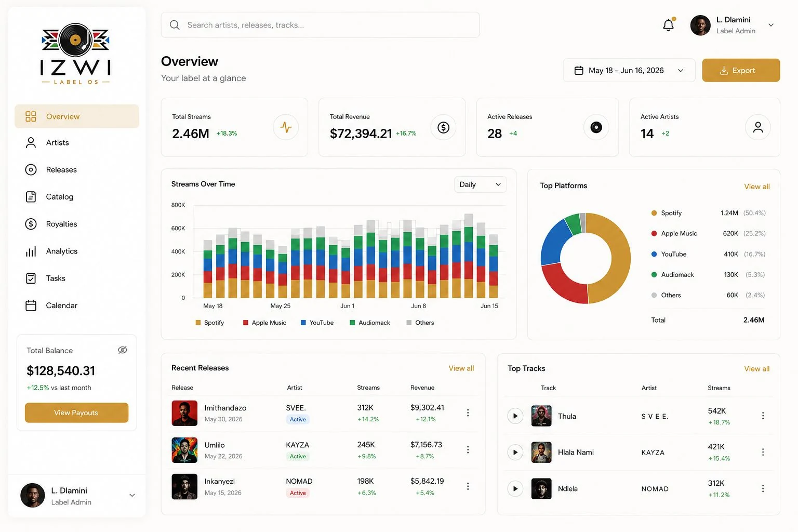Play the track Hlala Nami
Viewport: 798px width, 532px height.
tap(515, 453)
